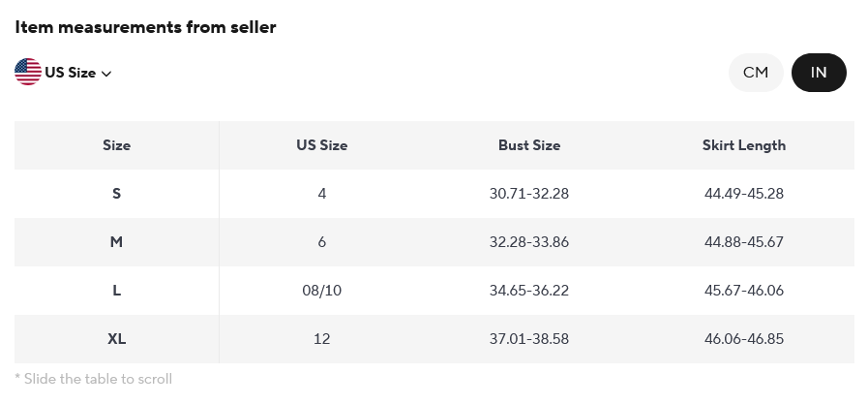Image resolution: width=868 pixels, height=404 pixels.
Task: Click US size 08/10 cell
Action: pyautogui.click(x=321, y=291)
